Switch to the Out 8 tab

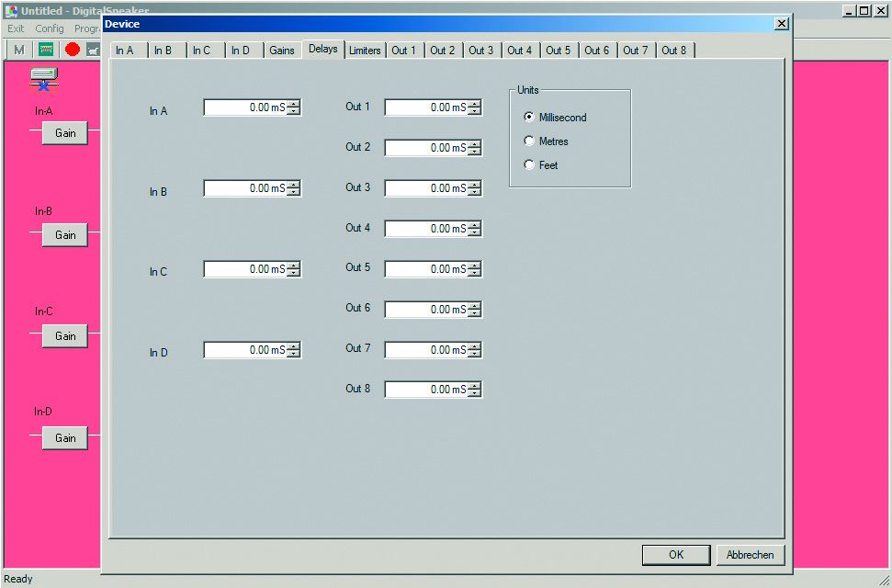[674, 51]
